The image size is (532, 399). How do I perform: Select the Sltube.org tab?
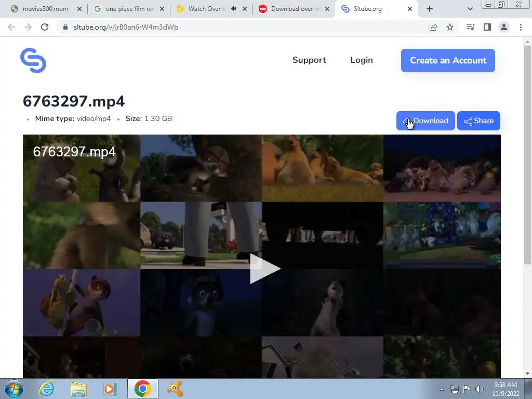(367, 9)
